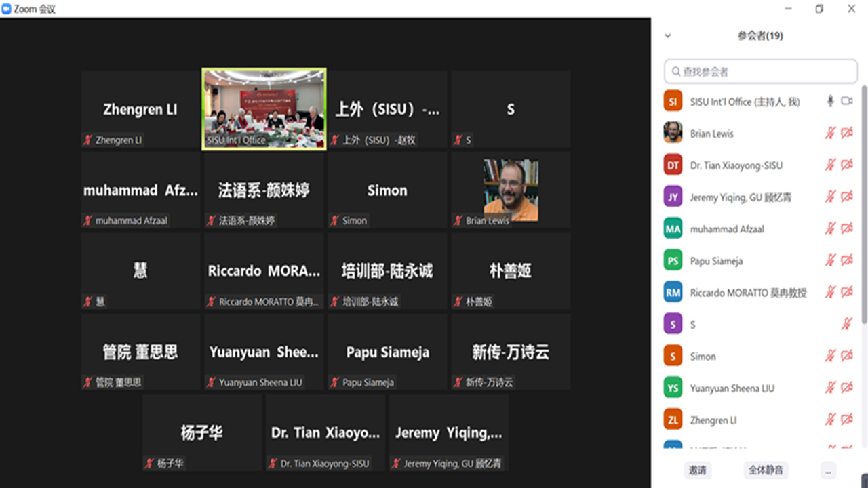Viewport: 868px width, 488px height.
Task: Click the 邀请 (Invite) button
Action: click(x=697, y=470)
